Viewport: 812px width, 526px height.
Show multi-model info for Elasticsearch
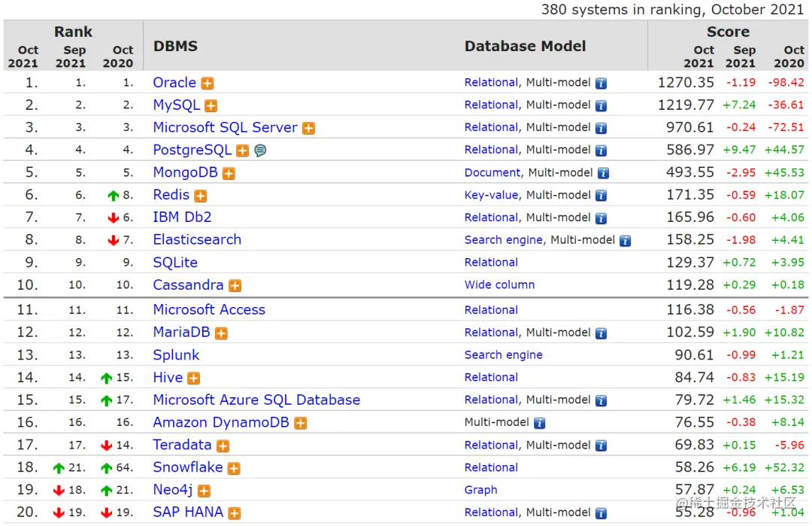point(625,241)
